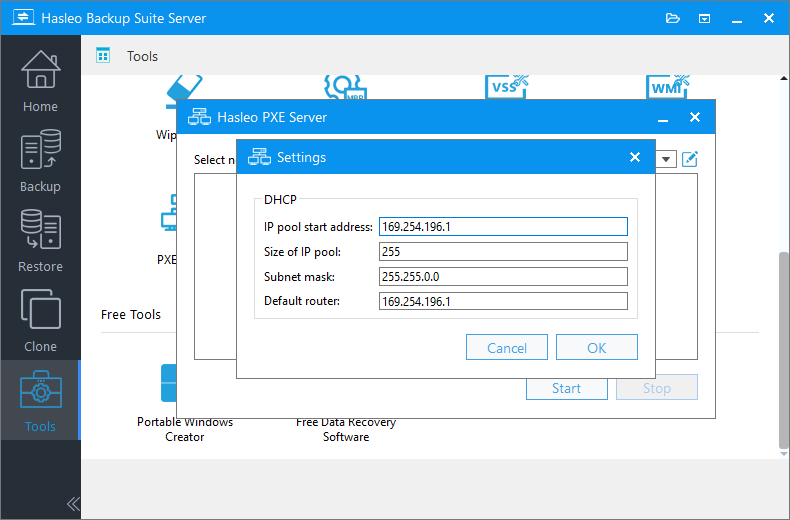Open Home in the sidebar
Viewport: 790px width, 520px height.
40,81
